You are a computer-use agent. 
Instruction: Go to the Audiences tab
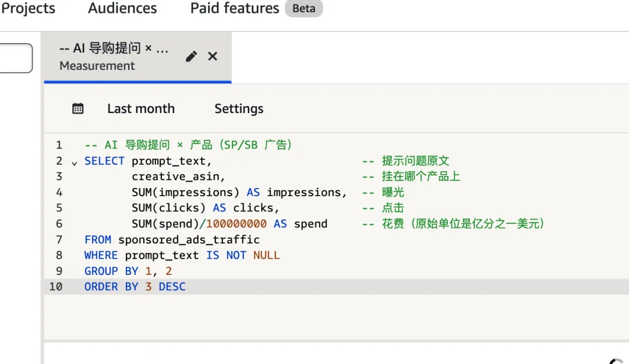[x=122, y=8]
